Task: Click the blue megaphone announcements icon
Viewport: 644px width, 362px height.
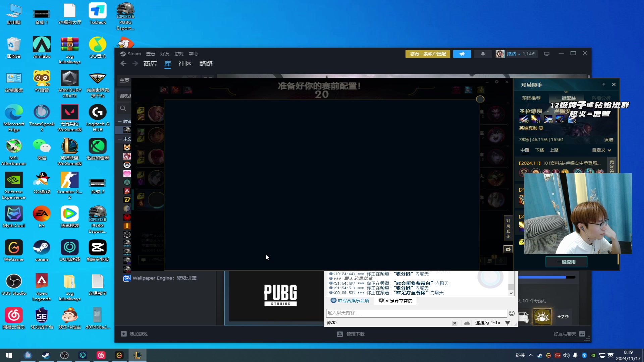Action: tap(462, 54)
